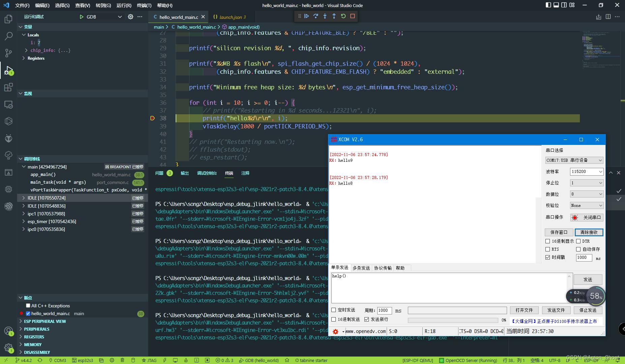Expand the chip_info variable
The image size is (625, 364).
26,50
